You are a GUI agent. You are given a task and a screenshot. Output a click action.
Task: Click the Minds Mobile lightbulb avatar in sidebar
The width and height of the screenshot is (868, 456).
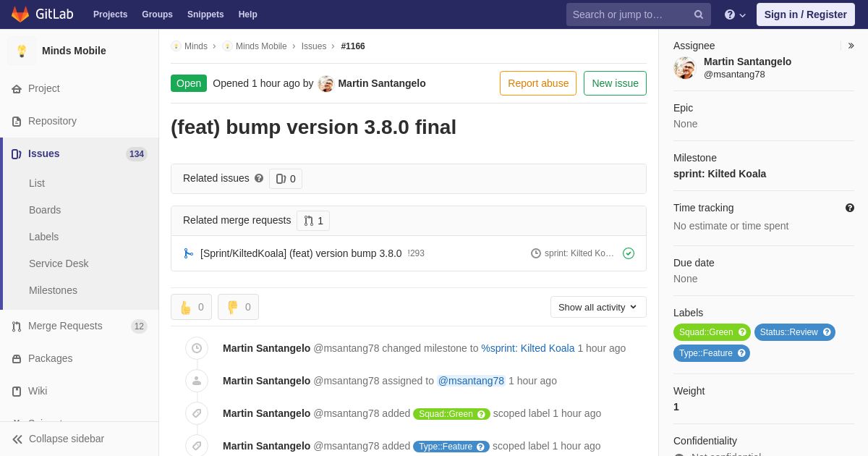[x=22, y=51]
